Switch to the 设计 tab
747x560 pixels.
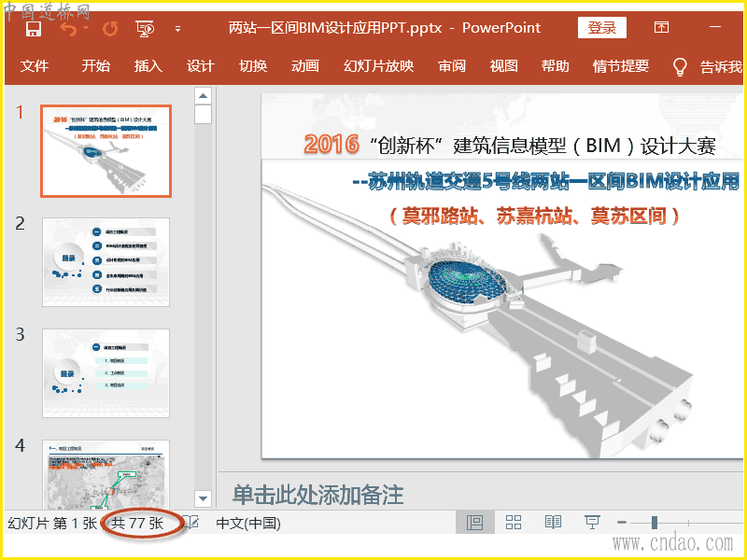point(201,65)
